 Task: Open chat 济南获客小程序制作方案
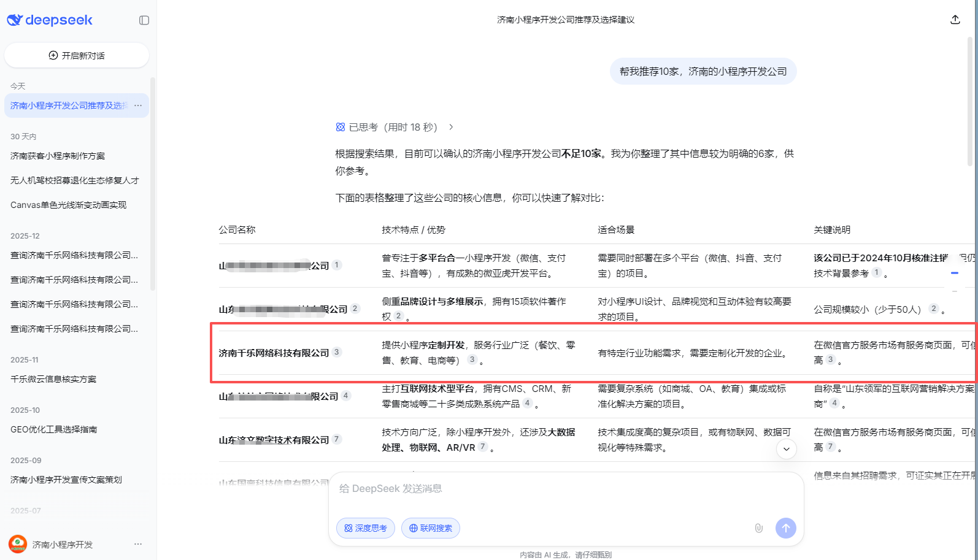click(58, 156)
